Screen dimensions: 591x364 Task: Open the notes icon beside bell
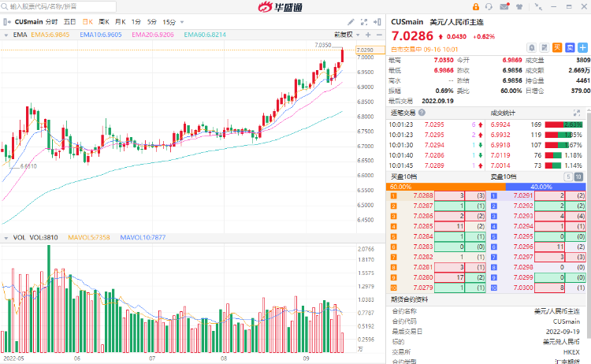pyautogui.click(x=545, y=47)
